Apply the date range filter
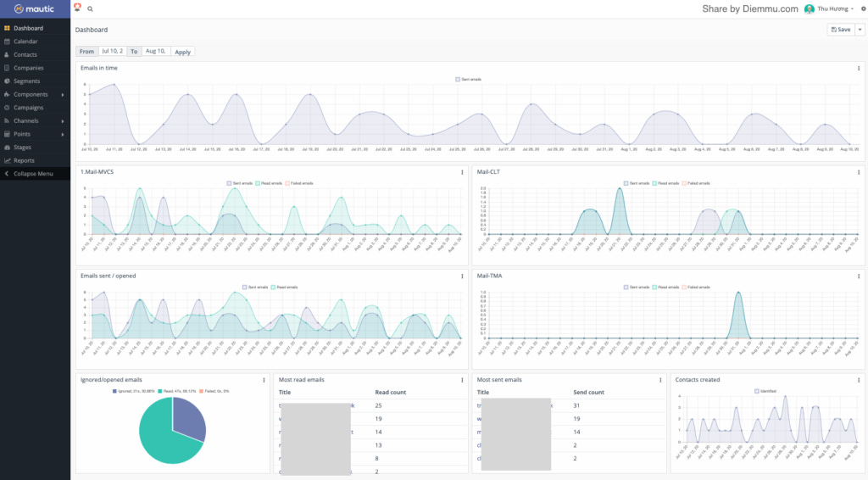The image size is (868, 480). tap(183, 52)
